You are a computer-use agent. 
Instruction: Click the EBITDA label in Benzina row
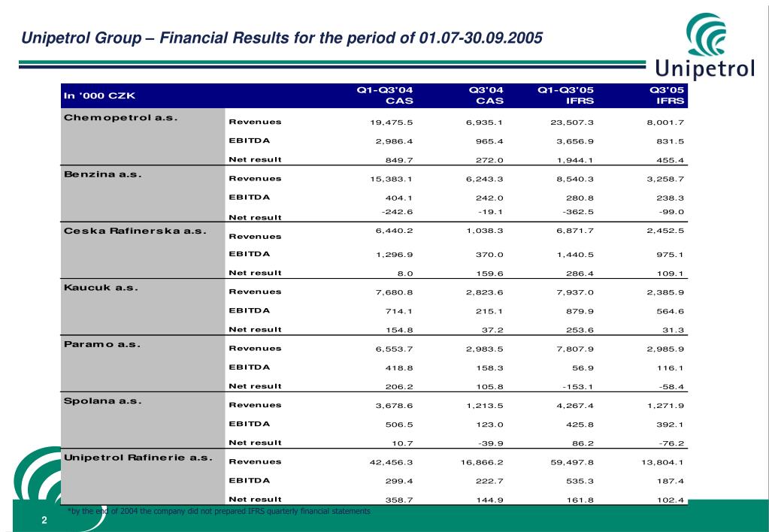pos(249,198)
